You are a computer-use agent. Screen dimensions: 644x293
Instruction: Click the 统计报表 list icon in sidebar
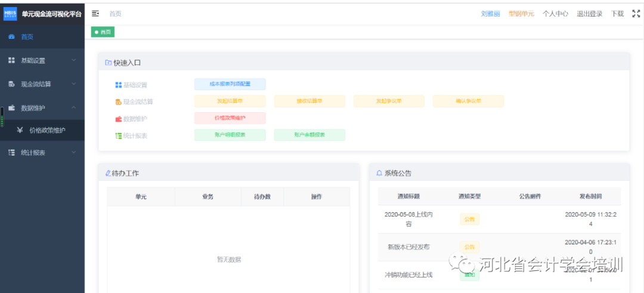[11, 152]
